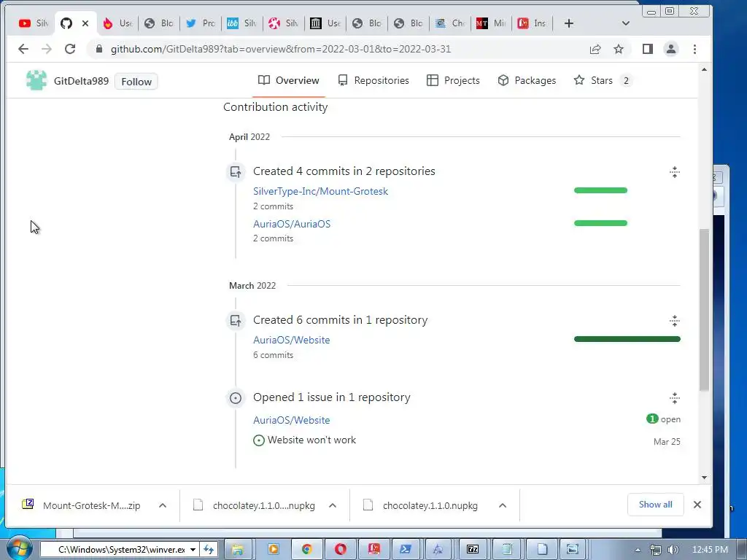
Task: Switch to the Twitter 'Pro' tab
Action: point(200,23)
